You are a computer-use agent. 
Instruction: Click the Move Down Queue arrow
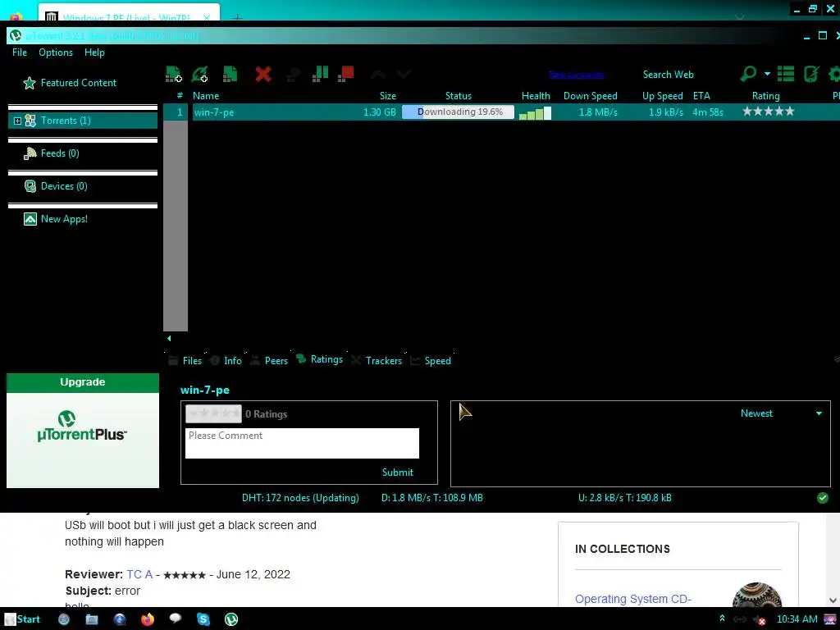point(404,74)
